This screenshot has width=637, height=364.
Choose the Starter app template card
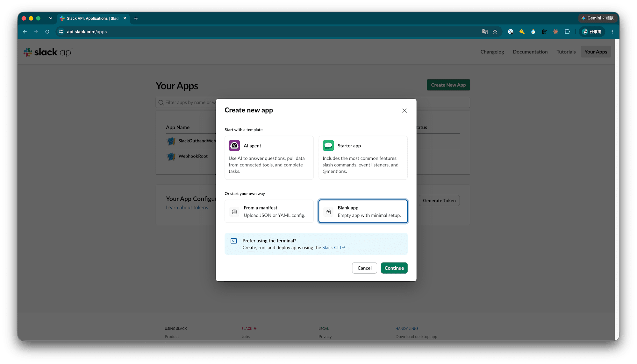363,158
